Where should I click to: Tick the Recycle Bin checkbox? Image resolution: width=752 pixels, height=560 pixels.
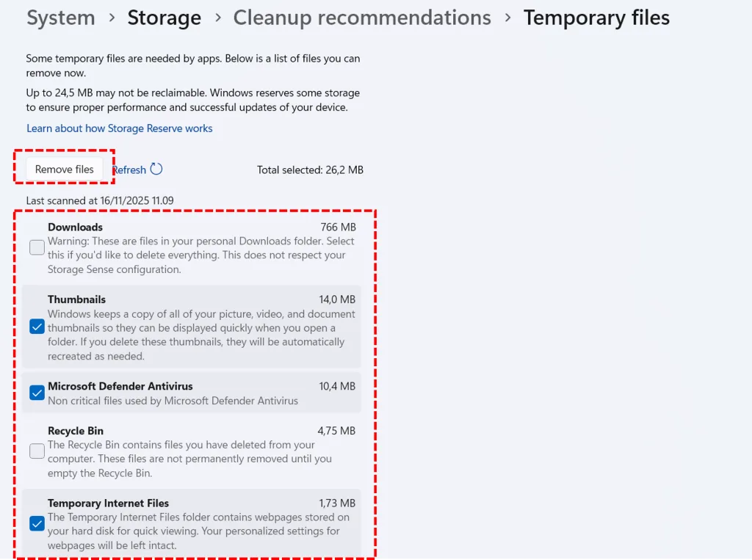point(37,451)
